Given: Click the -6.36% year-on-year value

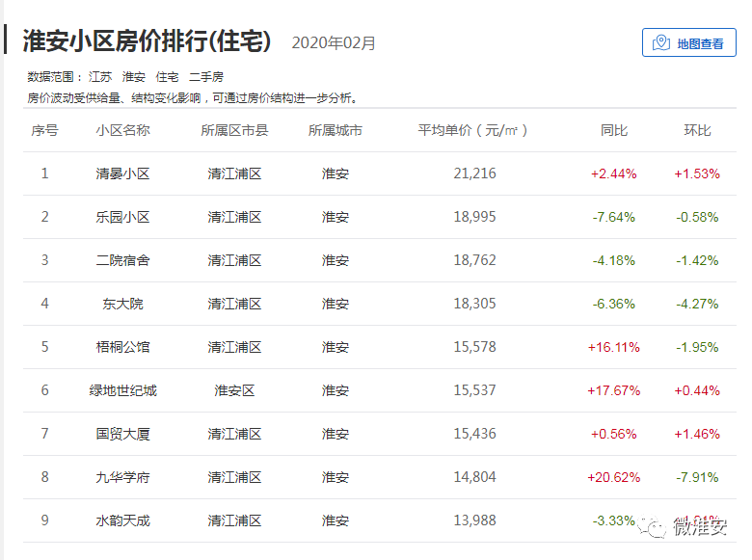Looking at the screenshot, I should tap(614, 304).
